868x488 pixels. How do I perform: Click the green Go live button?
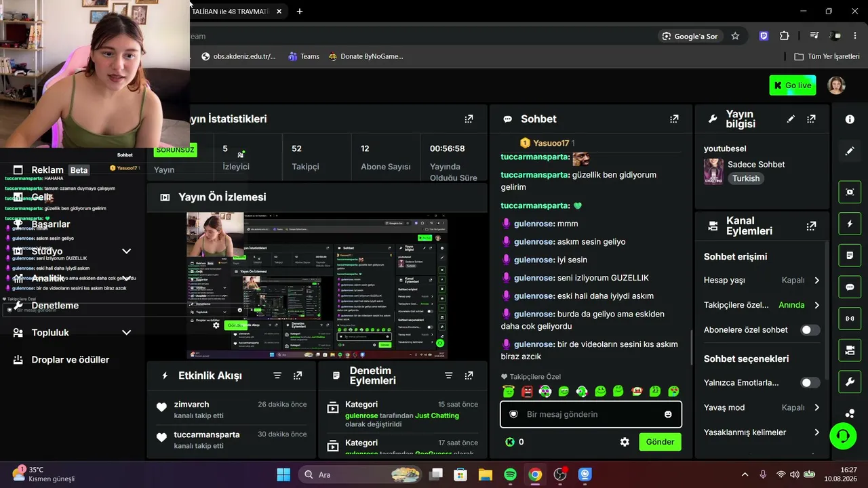(x=793, y=85)
